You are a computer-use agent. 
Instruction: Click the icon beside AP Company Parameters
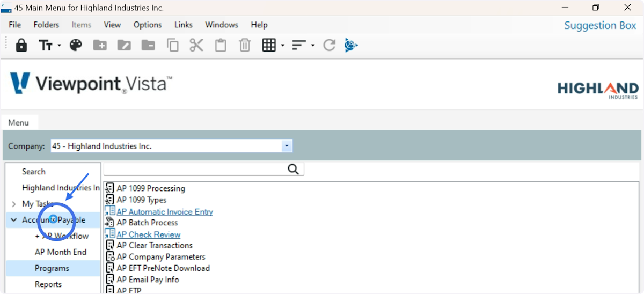coord(109,256)
